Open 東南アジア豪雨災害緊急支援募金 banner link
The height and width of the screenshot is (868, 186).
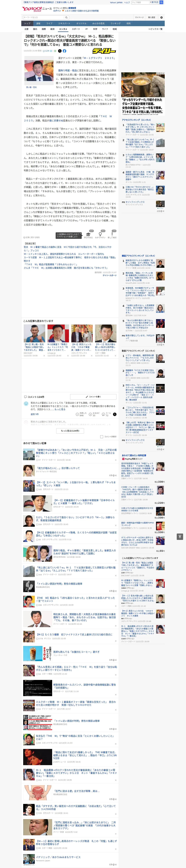[48, 2]
